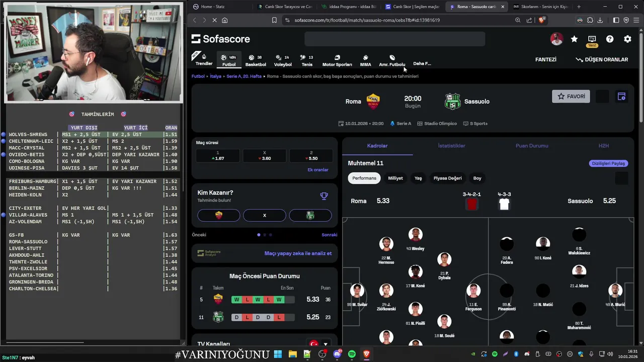This screenshot has height=362, width=644.
Task: Click the Roma team crest in match header
Action: [373, 102]
